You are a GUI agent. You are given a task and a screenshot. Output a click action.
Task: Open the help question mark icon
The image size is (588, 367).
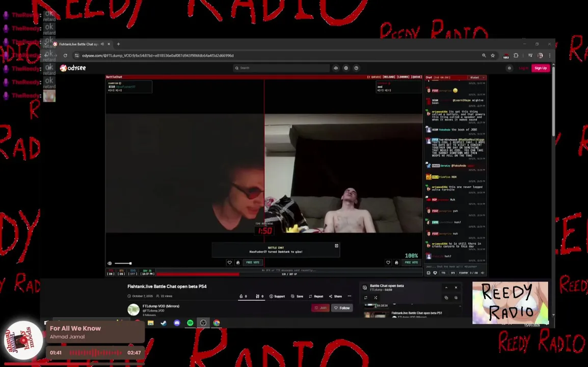coord(356,68)
